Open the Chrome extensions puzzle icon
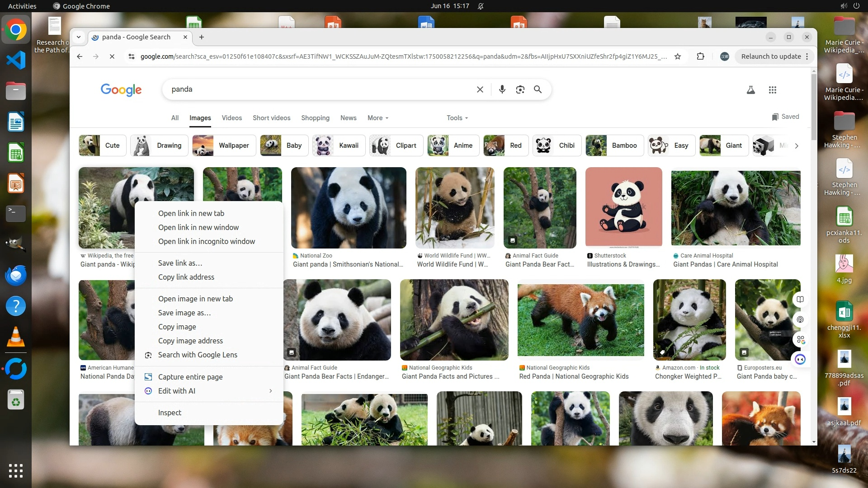Screen dimensions: 868x488 click(x=700, y=56)
